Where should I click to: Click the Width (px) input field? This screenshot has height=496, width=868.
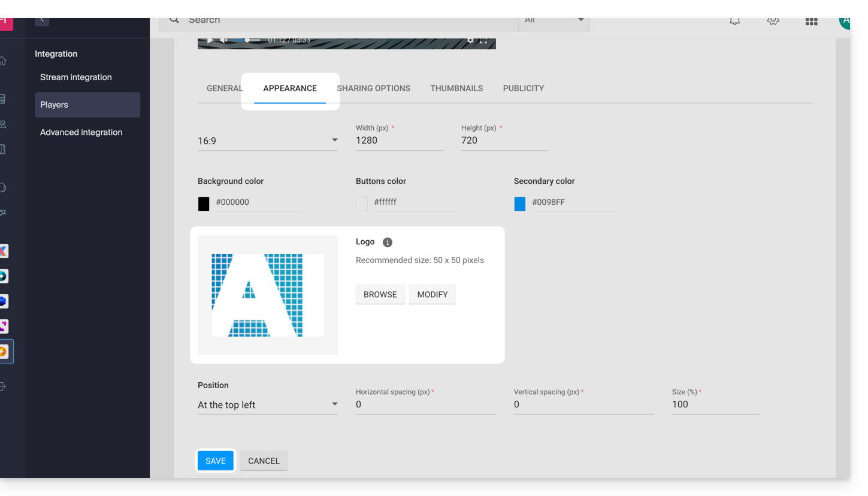pos(399,141)
